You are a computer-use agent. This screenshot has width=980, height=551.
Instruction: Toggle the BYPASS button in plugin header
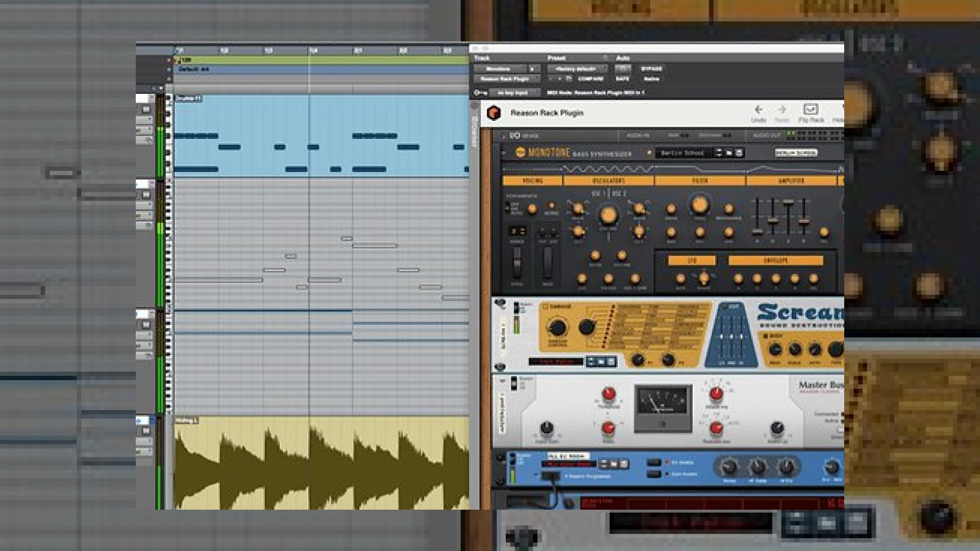point(651,68)
